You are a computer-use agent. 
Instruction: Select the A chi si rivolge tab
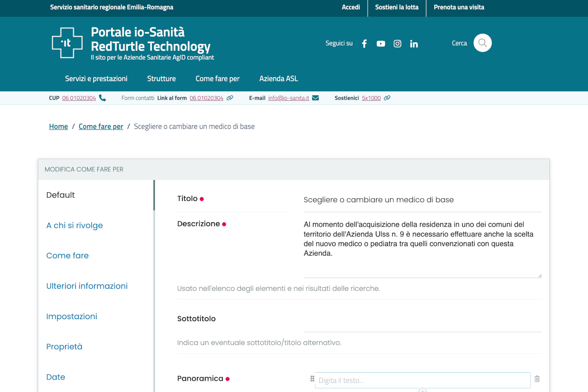[74, 225]
